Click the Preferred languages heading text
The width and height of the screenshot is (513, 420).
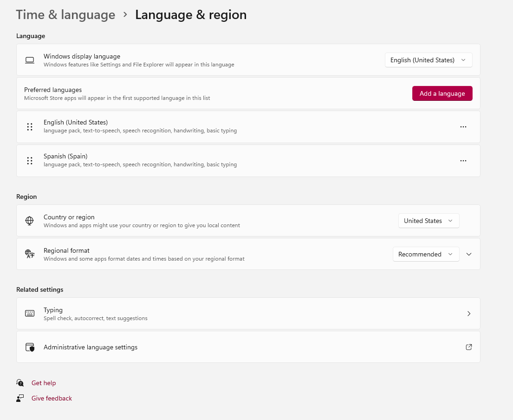(x=53, y=90)
